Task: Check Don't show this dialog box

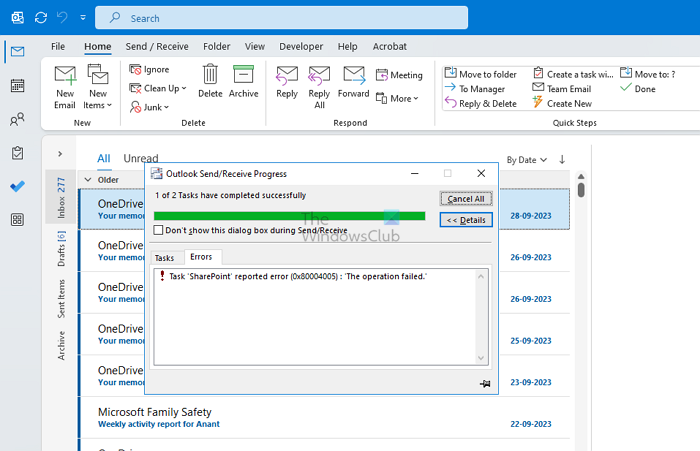Action: [x=158, y=230]
